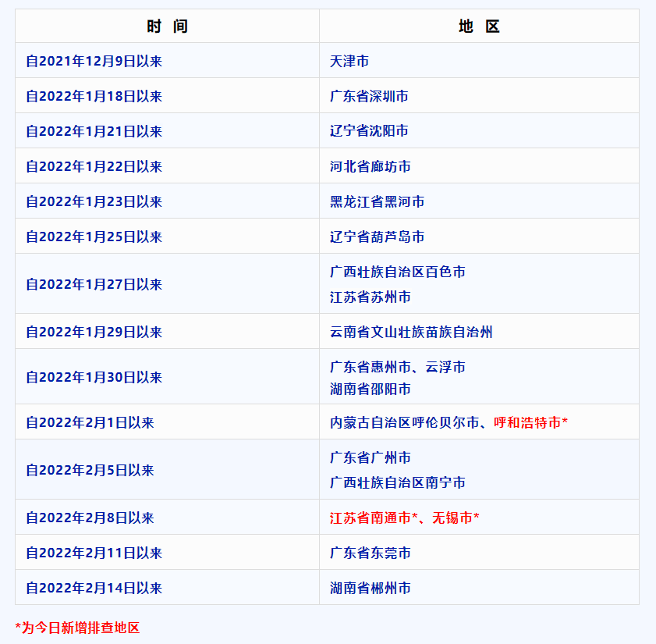Click the 自2022年1月18日以来 date cell
The width and height of the screenshot is (656, 644).
tap(167, 96)
